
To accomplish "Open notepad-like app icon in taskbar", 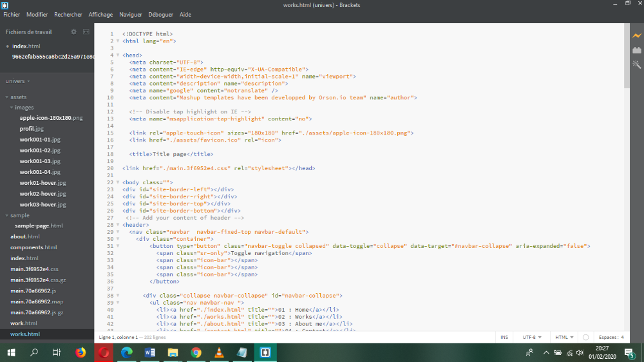I will [x=242, y=352].
